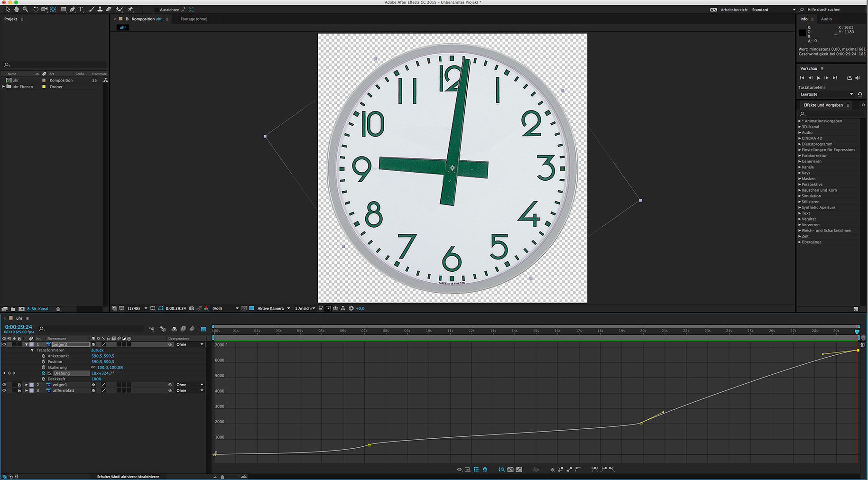Expand the uhr Ebenen folder
The image size is (868, 480).
(x=4, y=87)
